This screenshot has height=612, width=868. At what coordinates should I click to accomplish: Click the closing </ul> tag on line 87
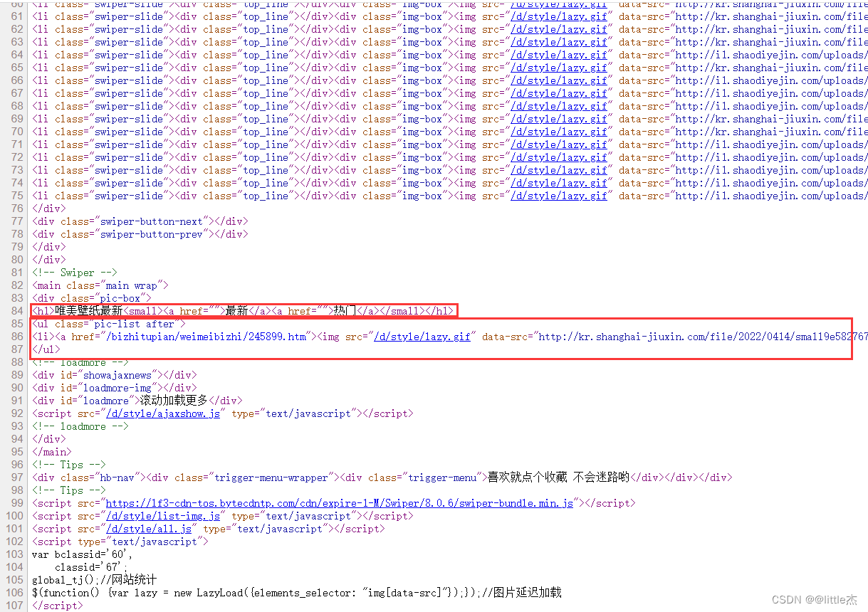(46, 349)
